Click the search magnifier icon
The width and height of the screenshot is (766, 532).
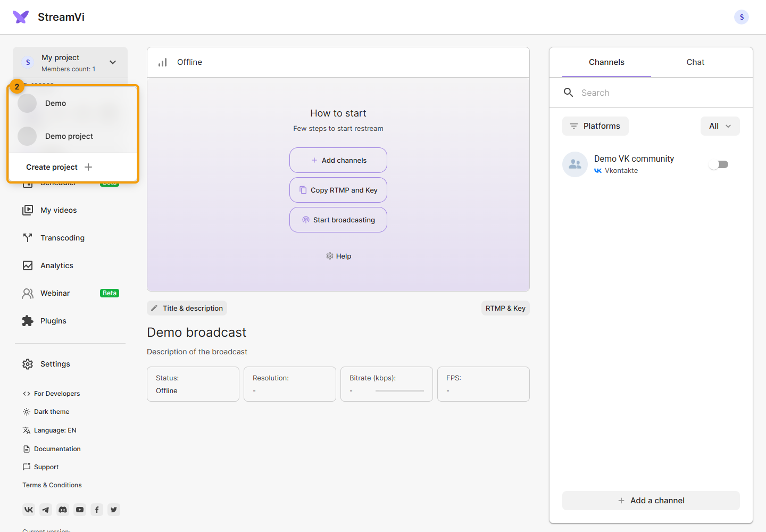[x=569, y=93]
